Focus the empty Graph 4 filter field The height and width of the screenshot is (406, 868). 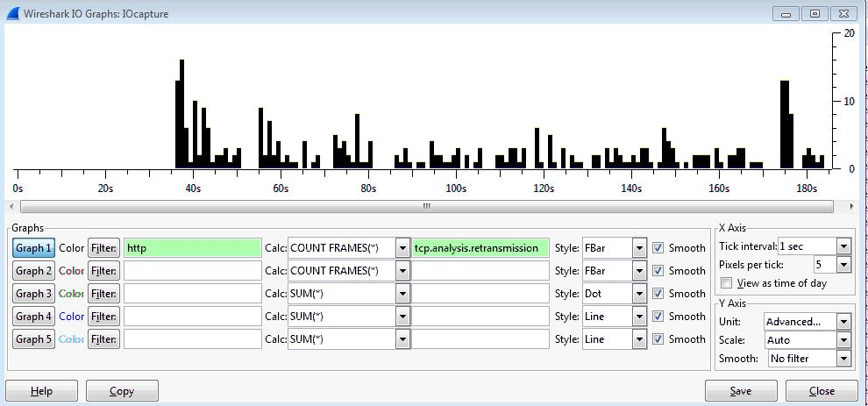point(192,317)
